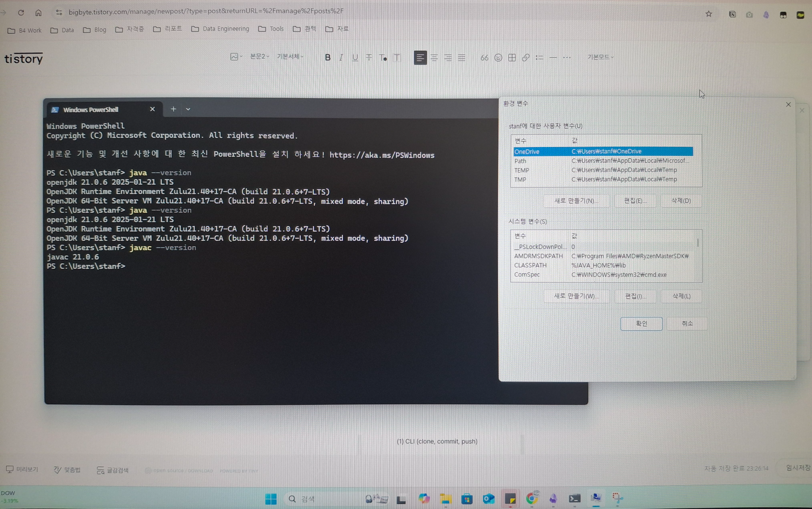Image resolution: width=812 pixels, height=509 pixels.
Task: Select left text alignment
Action: point(420,57)
